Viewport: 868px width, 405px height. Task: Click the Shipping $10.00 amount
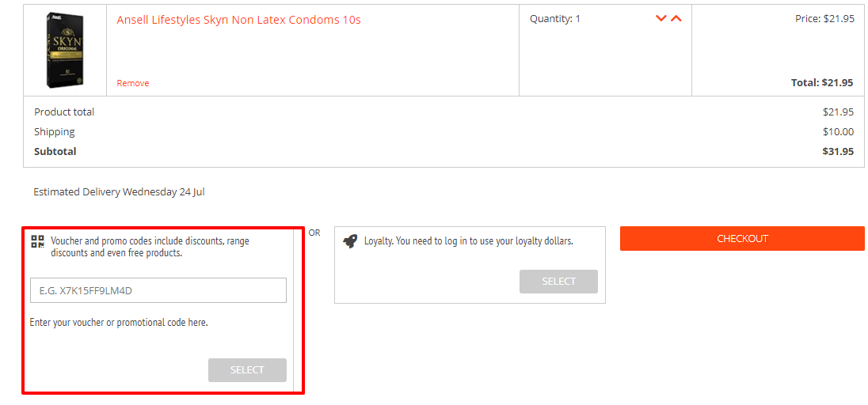tap(838, 131)
